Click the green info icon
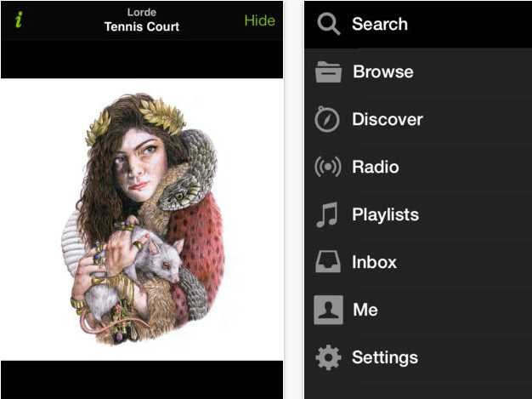 (x=19, y=20)
